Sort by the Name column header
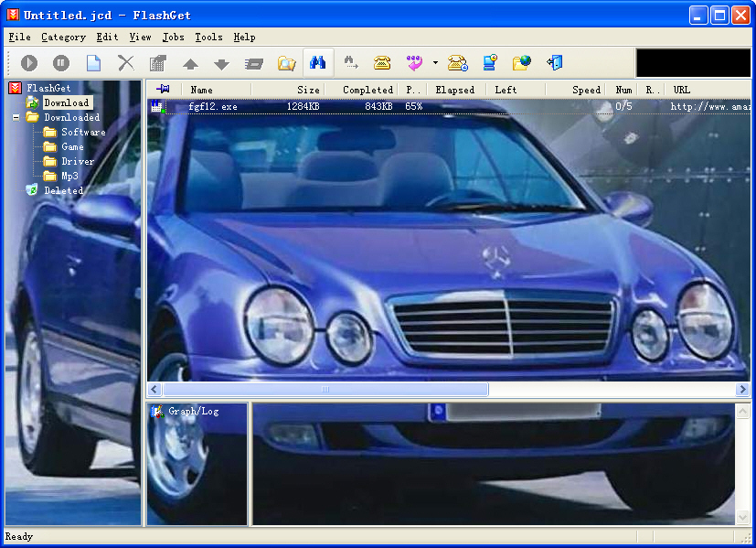This screenshot has height=548, width=756. click(216, 90)
